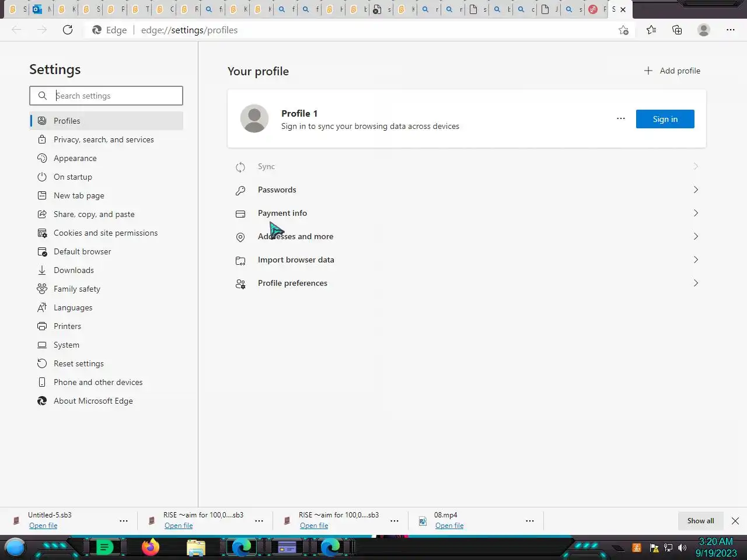
Task: Click the Sign in button
Action: pos(665,119)
